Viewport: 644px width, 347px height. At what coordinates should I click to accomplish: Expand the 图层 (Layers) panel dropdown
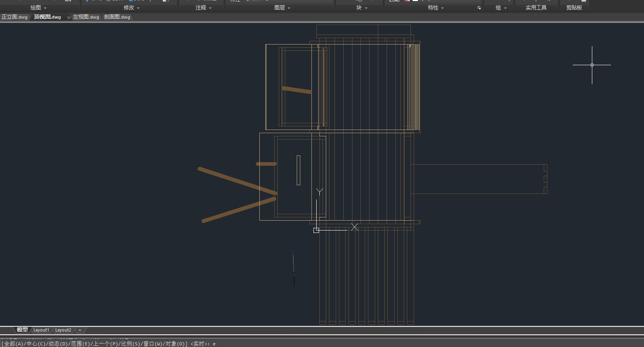[282, 8]
